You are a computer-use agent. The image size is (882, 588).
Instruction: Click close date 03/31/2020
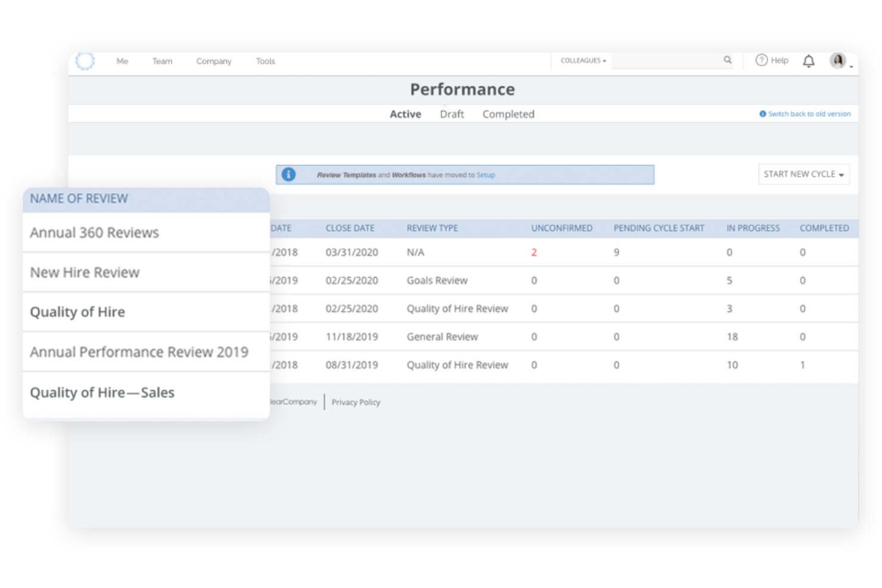[x=352, y=253]
